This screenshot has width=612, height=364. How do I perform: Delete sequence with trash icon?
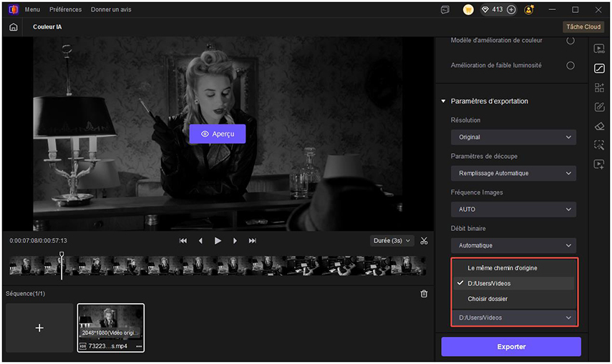pos(424,294)
